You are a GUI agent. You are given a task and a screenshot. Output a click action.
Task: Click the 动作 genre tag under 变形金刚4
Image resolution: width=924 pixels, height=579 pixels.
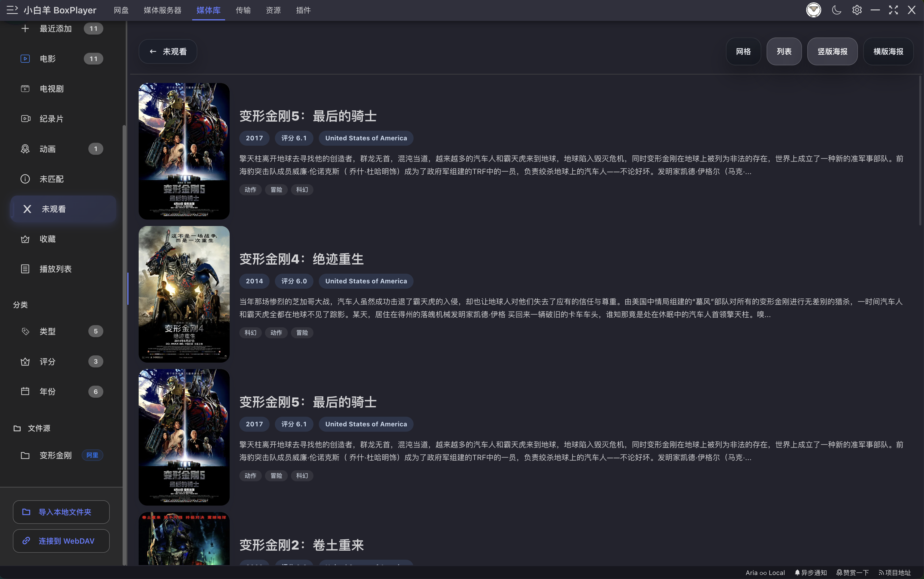click(276, 333)
